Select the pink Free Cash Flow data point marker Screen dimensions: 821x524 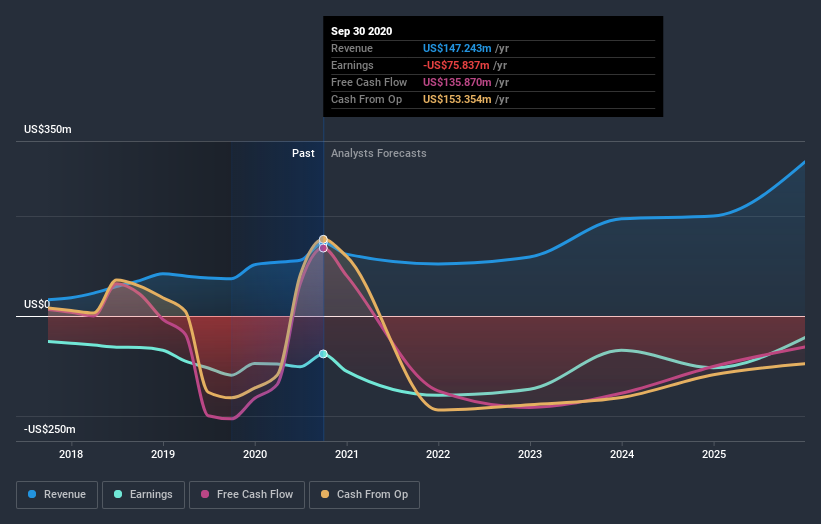324,248
